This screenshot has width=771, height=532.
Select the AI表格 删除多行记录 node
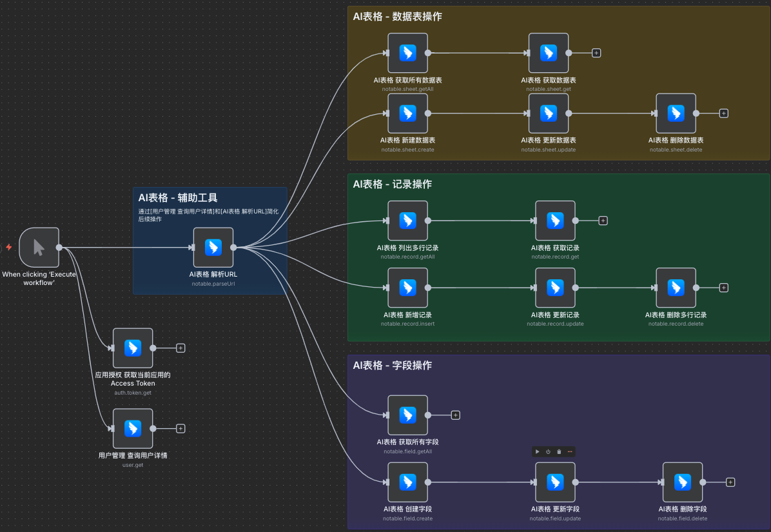pyautogui.click(x=676, y=288)
